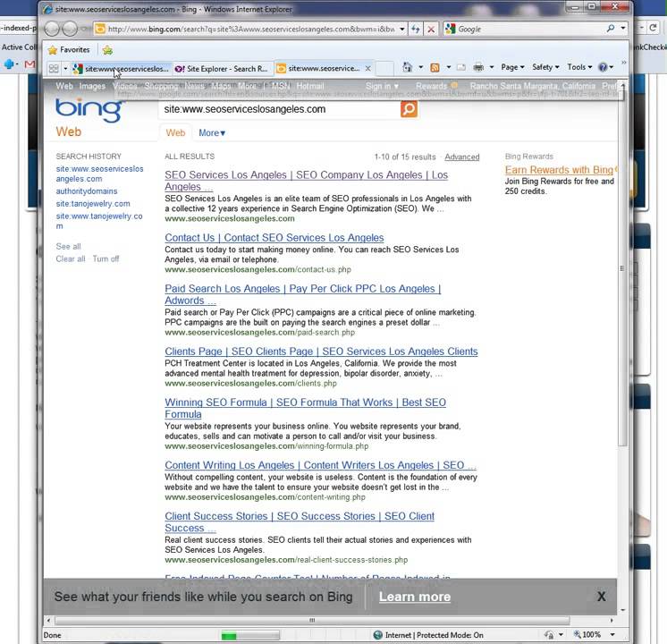
Task: Stop loading with the red X button
Action: pyautogui.click(x=431, y=29)
